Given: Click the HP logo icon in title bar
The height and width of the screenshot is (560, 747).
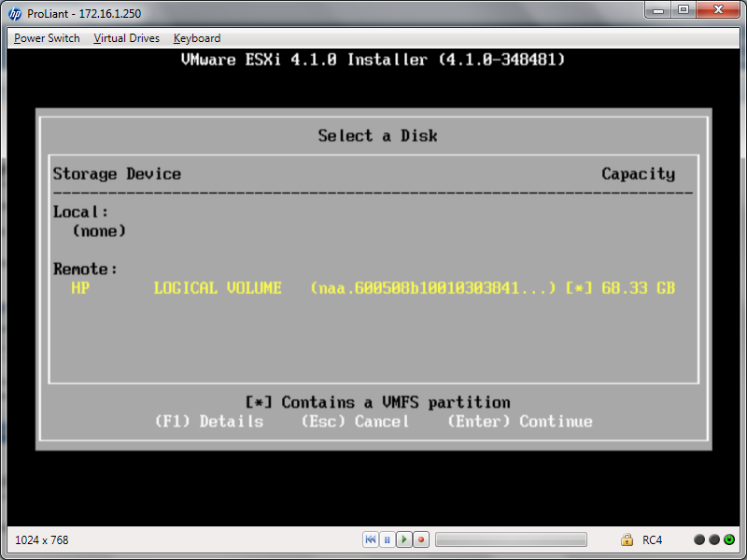Looking at the screenshot, I should [15, 14].
